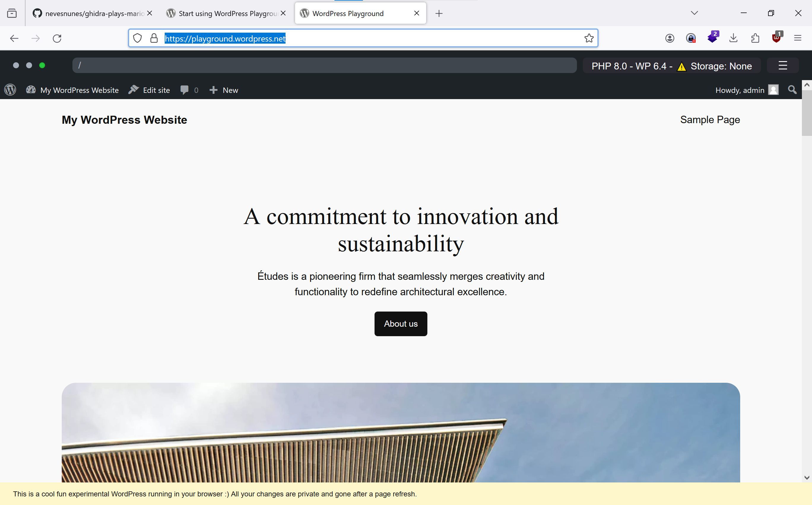The height and width of the screenshot is (505, 812).
Task: Click the building hero image
Action: pos(401,433)
